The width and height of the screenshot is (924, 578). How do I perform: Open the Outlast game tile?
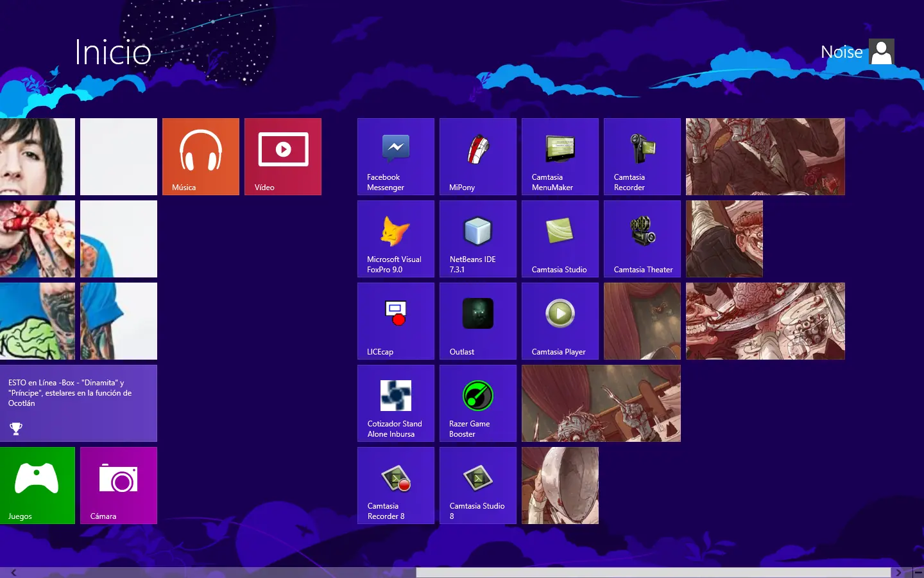pos(478,321)
